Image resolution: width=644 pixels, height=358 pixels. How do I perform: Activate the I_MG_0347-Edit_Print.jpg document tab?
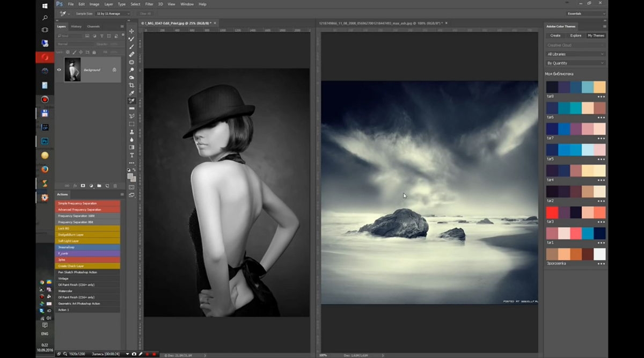(x=178, y=23)
